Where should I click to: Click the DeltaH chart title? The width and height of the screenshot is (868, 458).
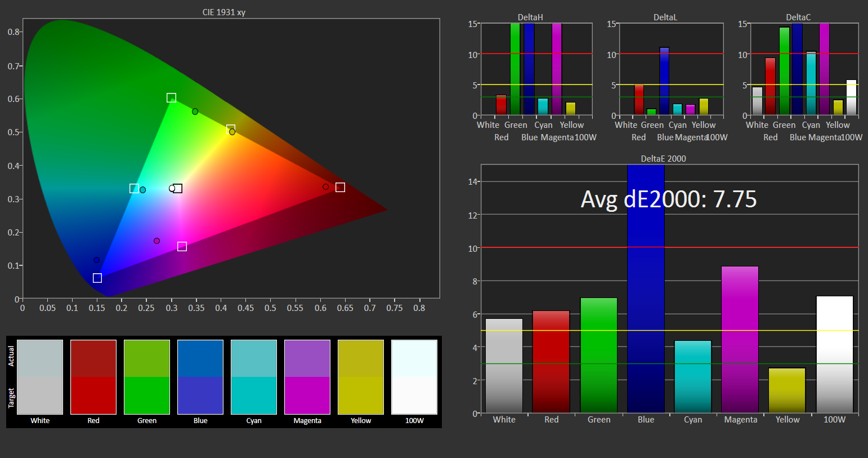pos(530,17)
